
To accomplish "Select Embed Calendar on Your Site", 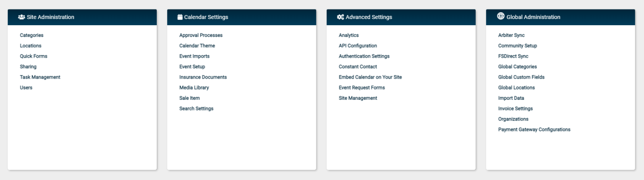I will tap(370, 77).
